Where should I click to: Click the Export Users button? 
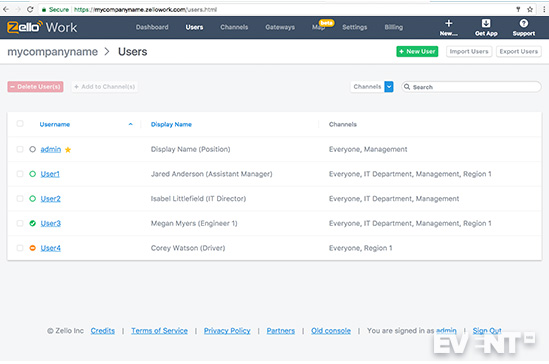click(x=519, y=51)
